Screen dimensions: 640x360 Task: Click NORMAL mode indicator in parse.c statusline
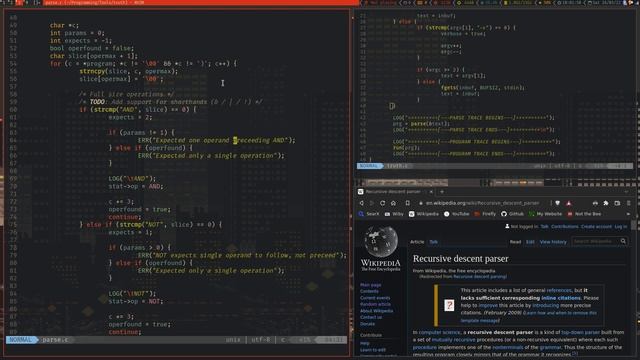click(x=20, y=340)
